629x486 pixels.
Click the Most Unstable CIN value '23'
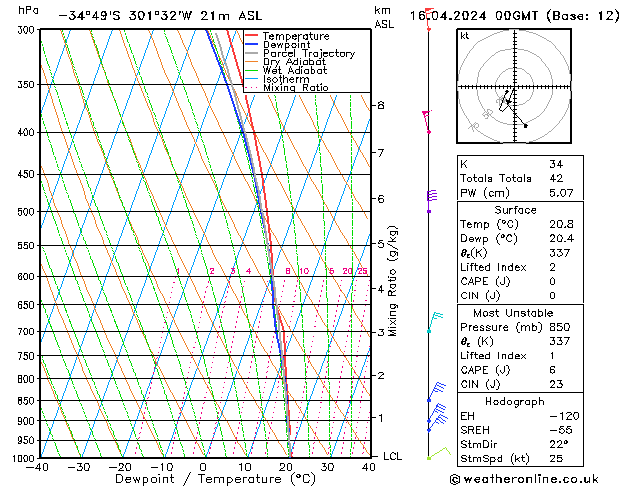click(x=556, y=384)
